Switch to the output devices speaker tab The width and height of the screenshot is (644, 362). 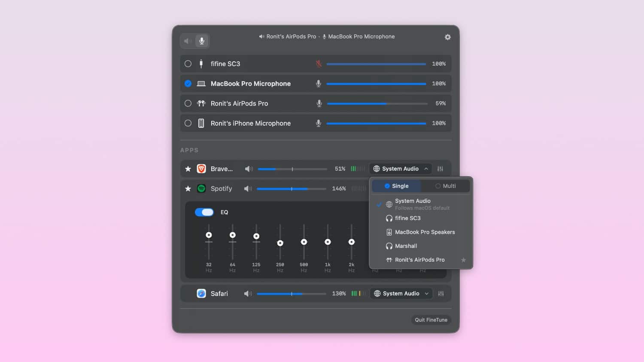pos(187,41)
